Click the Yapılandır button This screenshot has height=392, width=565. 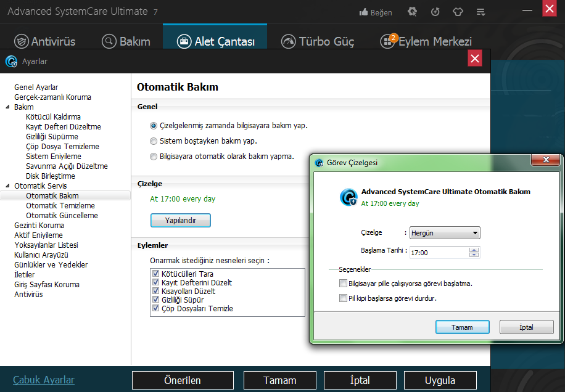pyautogui.click(x=181, y=220)
